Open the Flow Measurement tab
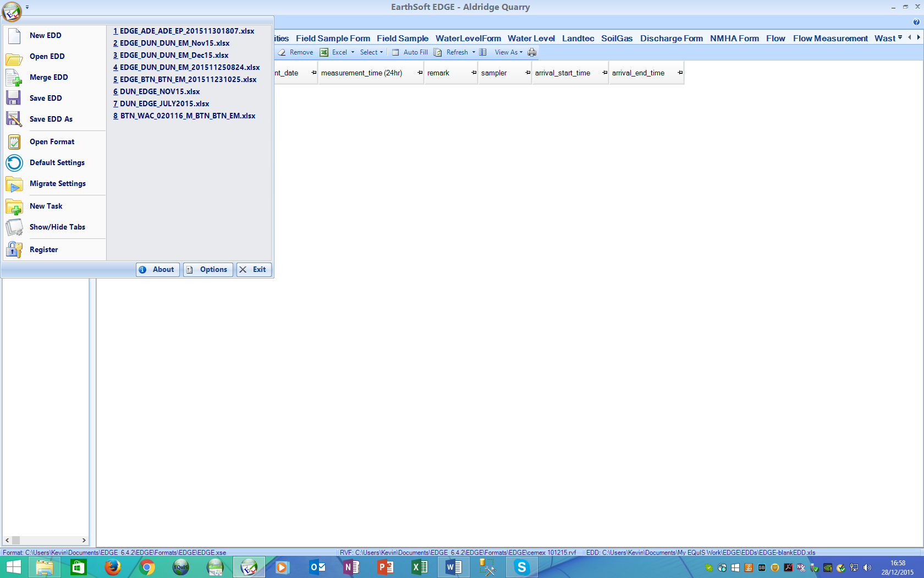 (x=831, y=38)
